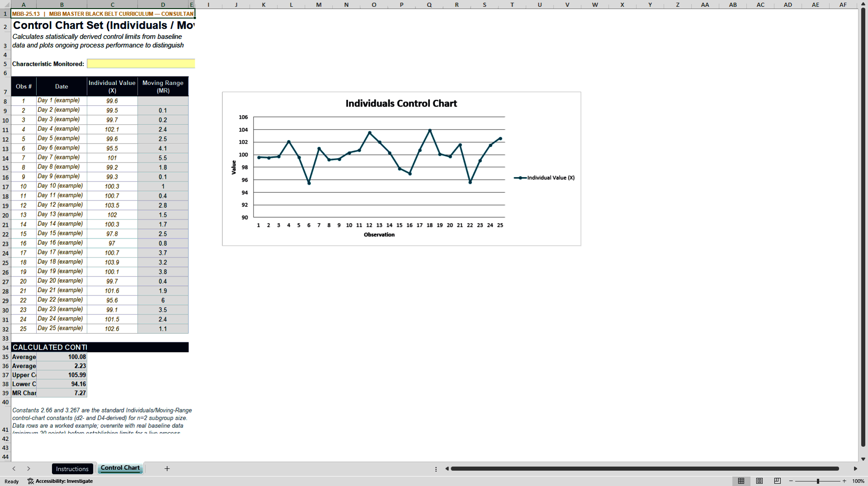Click the 100% zoom level button
The height and width of the screenshot is (486, 868).
(x=858, y=481)
